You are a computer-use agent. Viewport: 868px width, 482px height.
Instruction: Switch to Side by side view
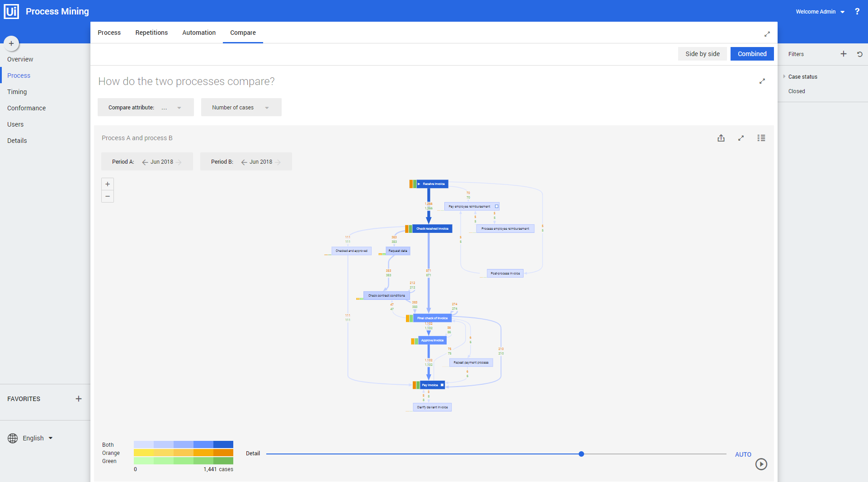pos(702,54)
